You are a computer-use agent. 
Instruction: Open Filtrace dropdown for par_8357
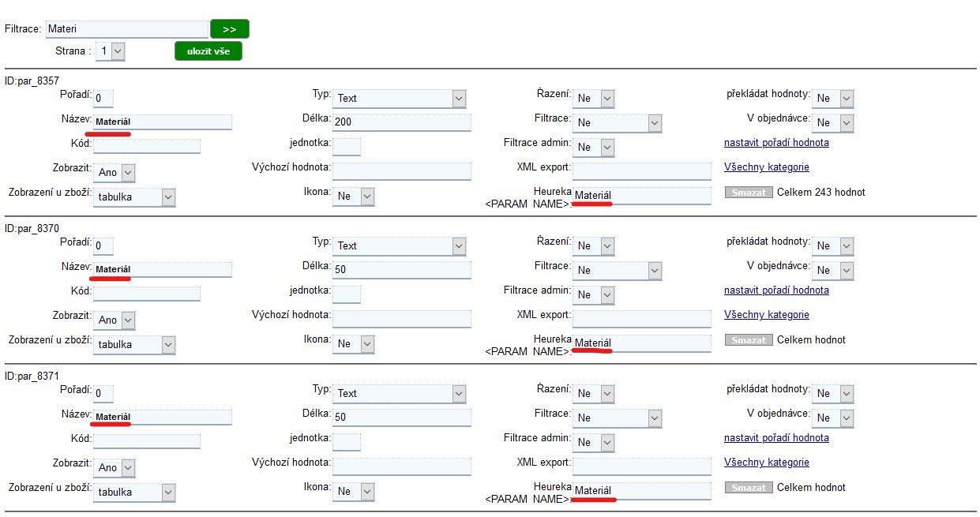pyautogui.click(x=617, y=122)
